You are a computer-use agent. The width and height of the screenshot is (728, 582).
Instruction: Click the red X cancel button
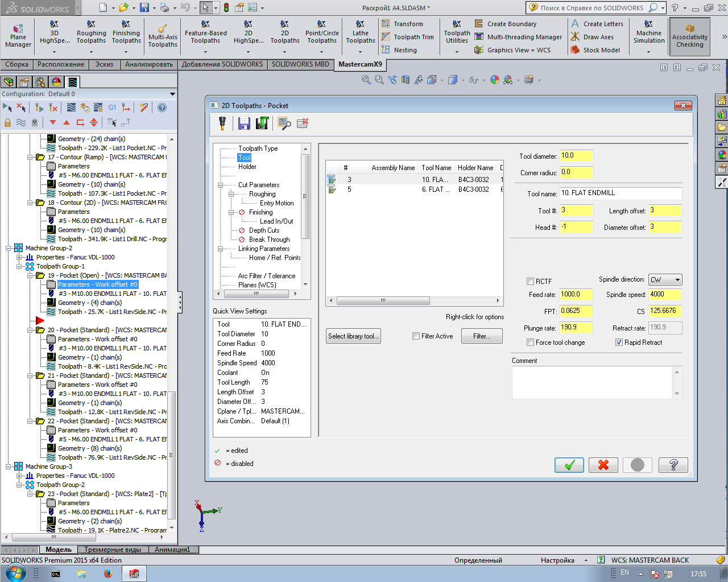[603, 465]
